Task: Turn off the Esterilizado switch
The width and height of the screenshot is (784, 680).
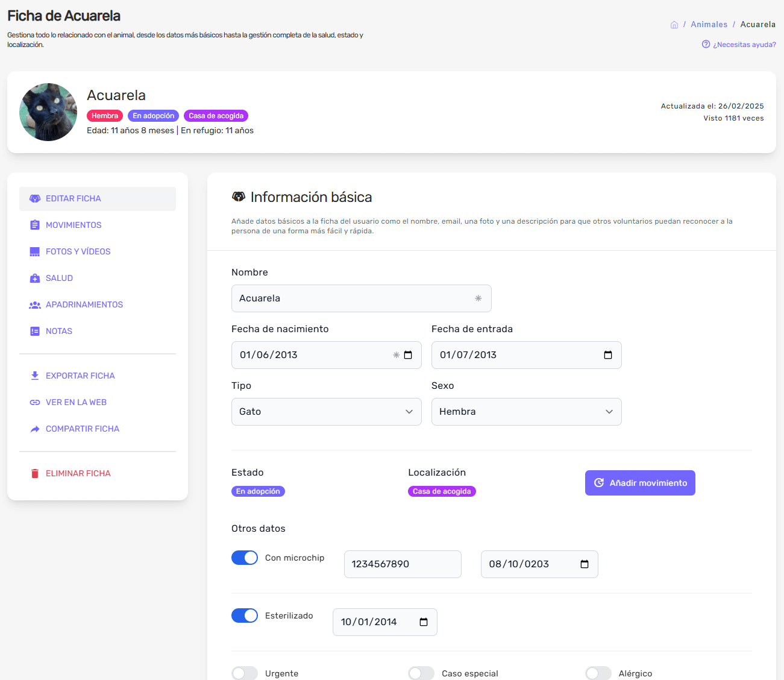Action: point(245,615)
